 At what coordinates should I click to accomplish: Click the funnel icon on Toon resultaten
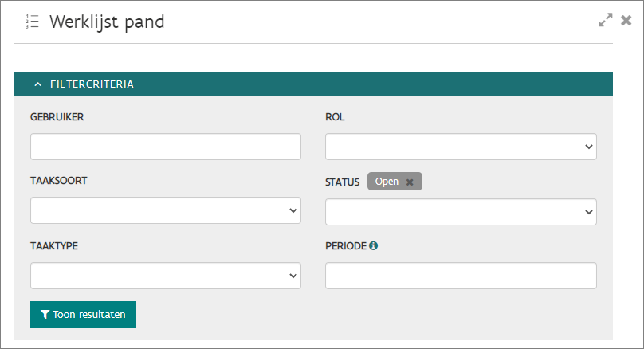pyautogui.click(x=45, y=315)
